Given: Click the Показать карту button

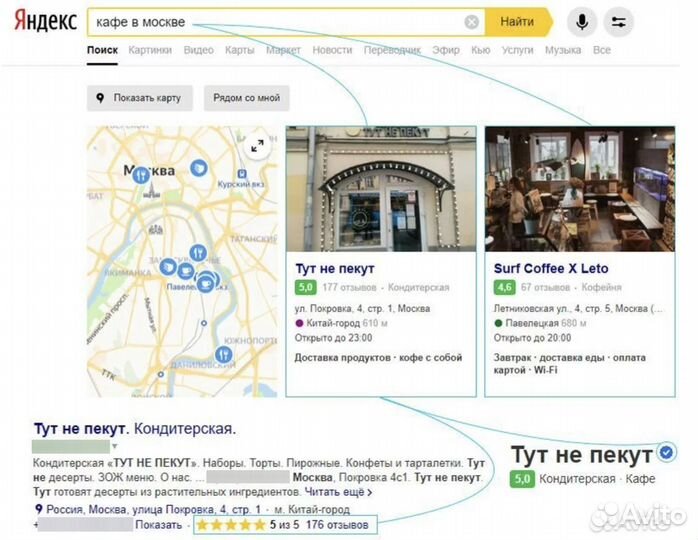Looking at the screenshot, I should click(x=139, y=98).
